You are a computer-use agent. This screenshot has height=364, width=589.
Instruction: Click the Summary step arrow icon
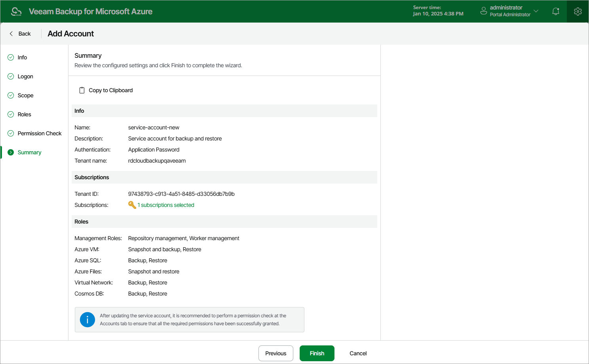click(x=11, y=152)
